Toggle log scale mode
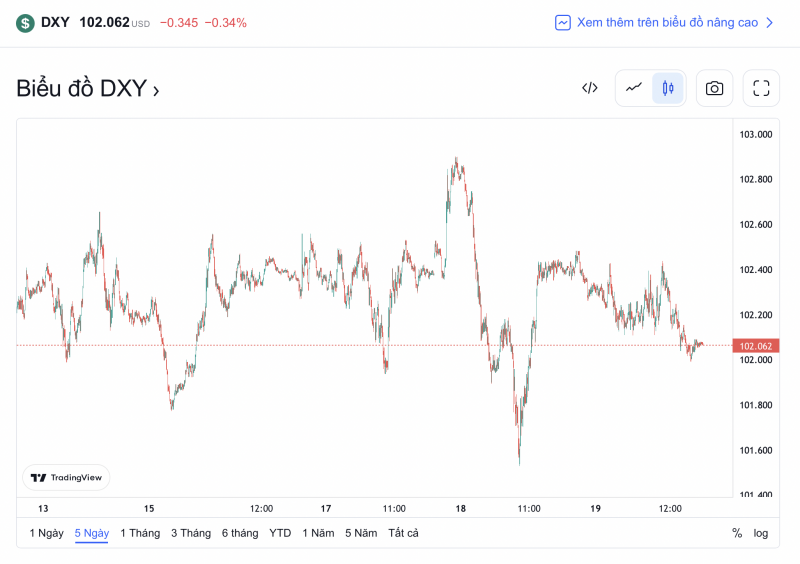This screenshot has height=564, width=800. click(761, 533)
